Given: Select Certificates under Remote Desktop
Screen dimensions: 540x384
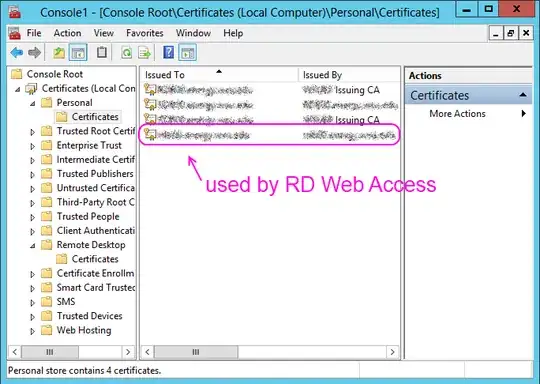Looking at the screenshot, I should coord(95,259).
